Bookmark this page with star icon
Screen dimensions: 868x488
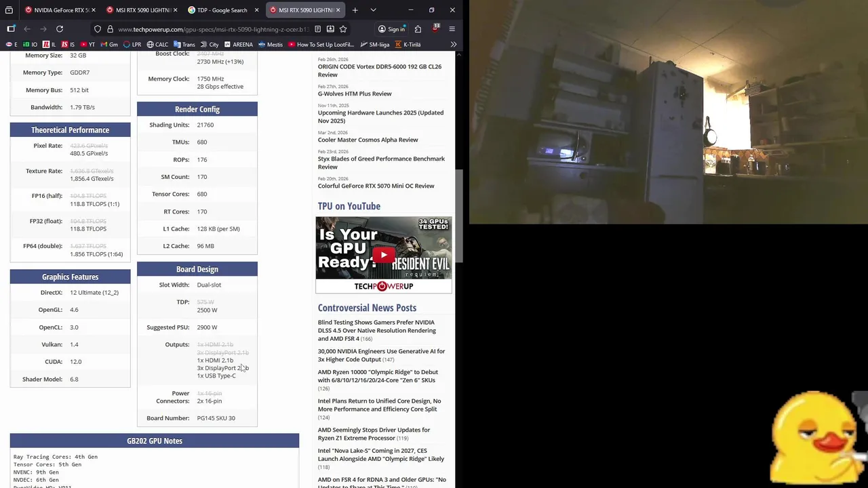tap(343, 29)
